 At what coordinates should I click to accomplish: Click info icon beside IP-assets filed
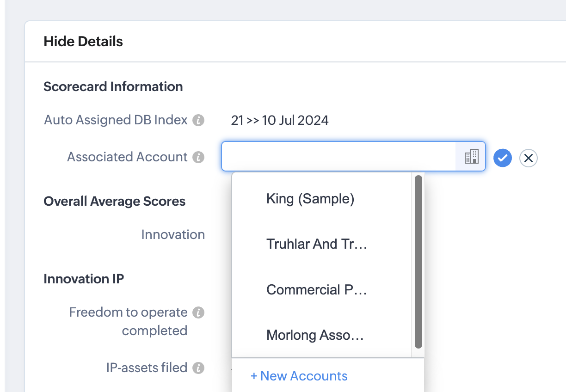198,368
